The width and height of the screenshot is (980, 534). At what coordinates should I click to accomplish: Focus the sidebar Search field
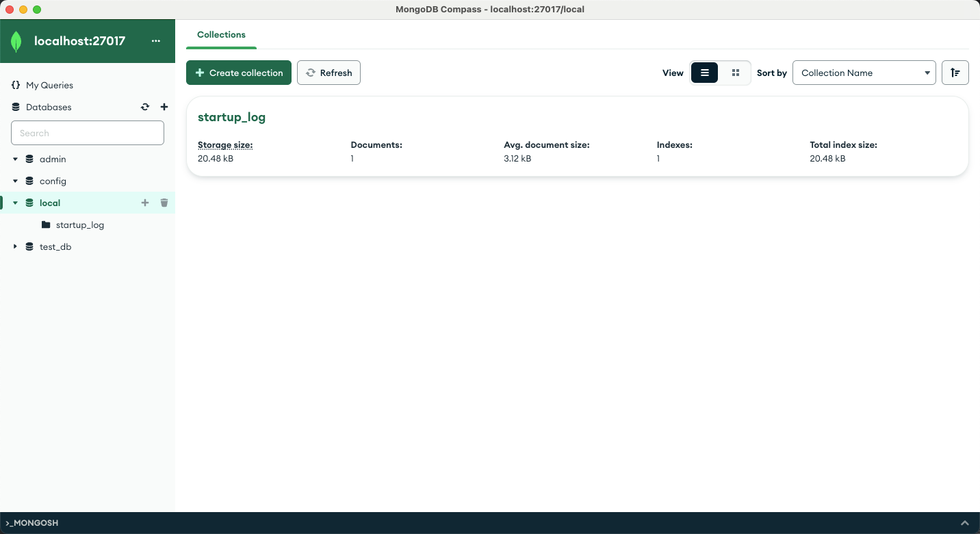pyautogui.click(x=88, y=133)
